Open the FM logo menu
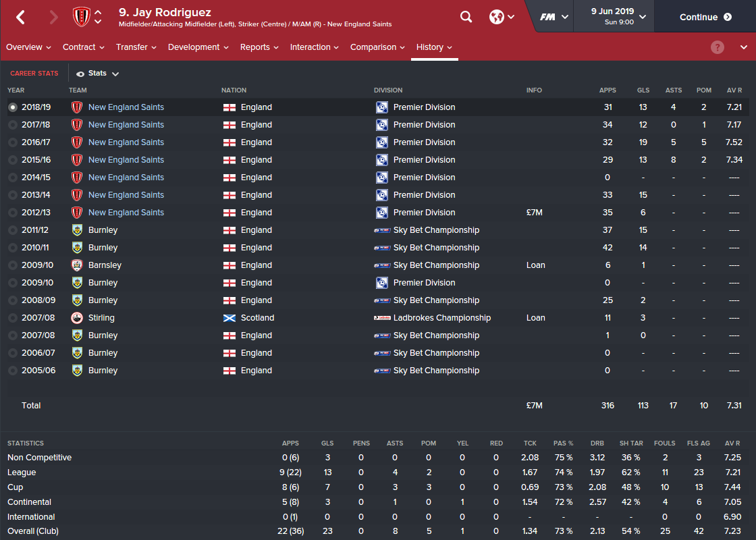 click(x=554, y=17)
